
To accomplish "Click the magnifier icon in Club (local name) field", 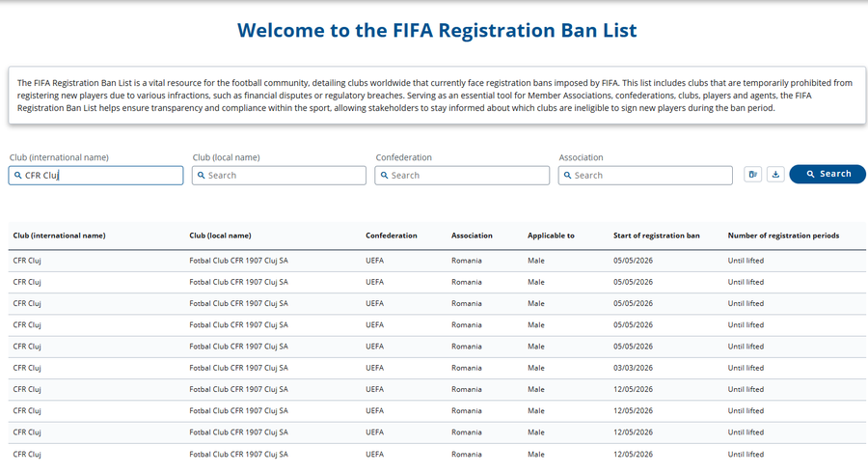I will point(201,176).
